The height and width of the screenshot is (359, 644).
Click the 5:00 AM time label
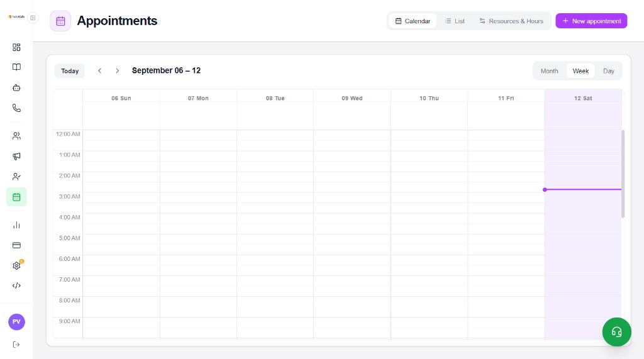point(69,238)
